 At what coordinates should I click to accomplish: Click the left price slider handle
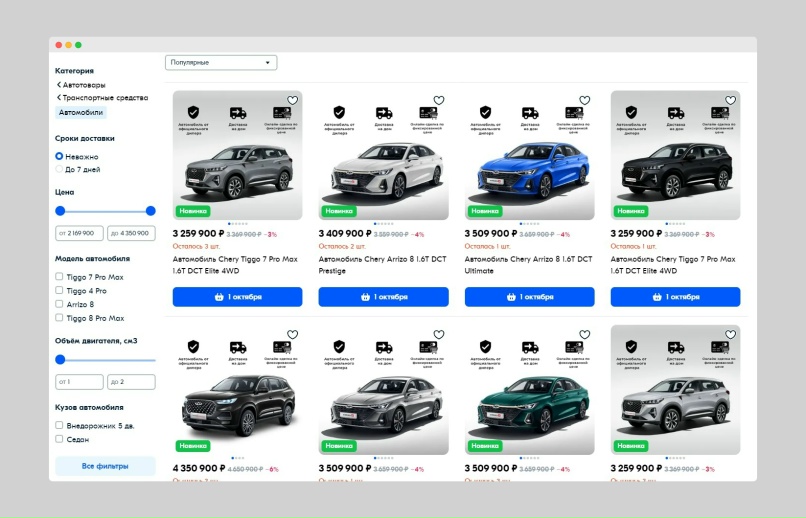60,211
